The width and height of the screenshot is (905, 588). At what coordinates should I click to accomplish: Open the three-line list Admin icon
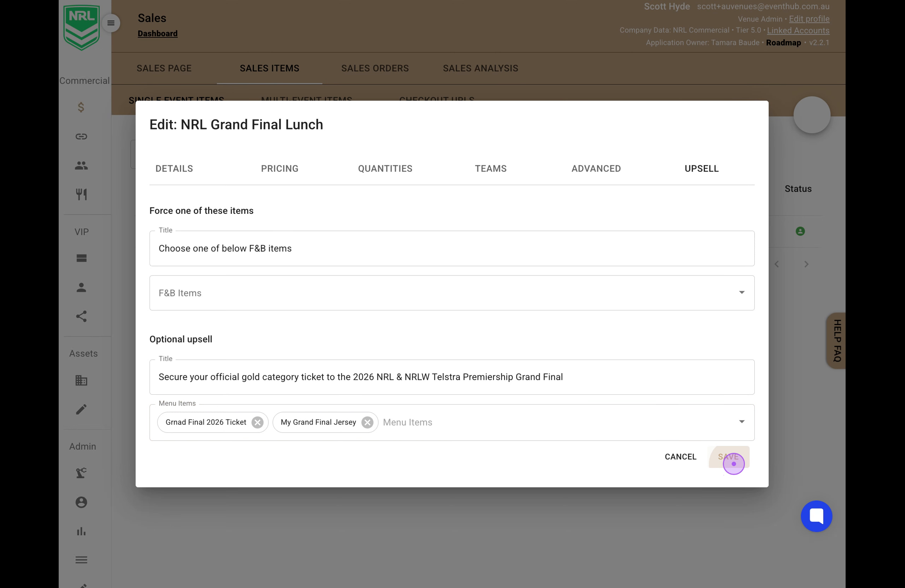click(81, 560)
